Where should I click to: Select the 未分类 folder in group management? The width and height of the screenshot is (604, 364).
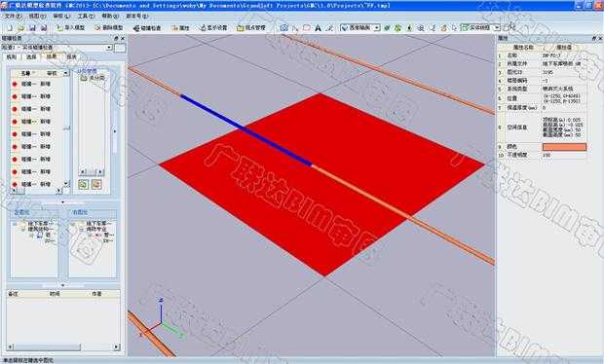(x=94, y=78)
